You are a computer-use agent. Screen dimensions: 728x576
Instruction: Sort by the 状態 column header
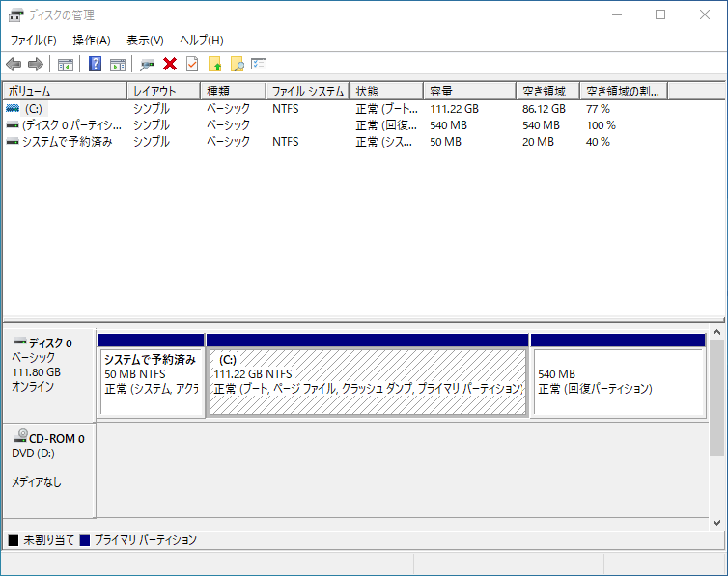tap(387, 91)
